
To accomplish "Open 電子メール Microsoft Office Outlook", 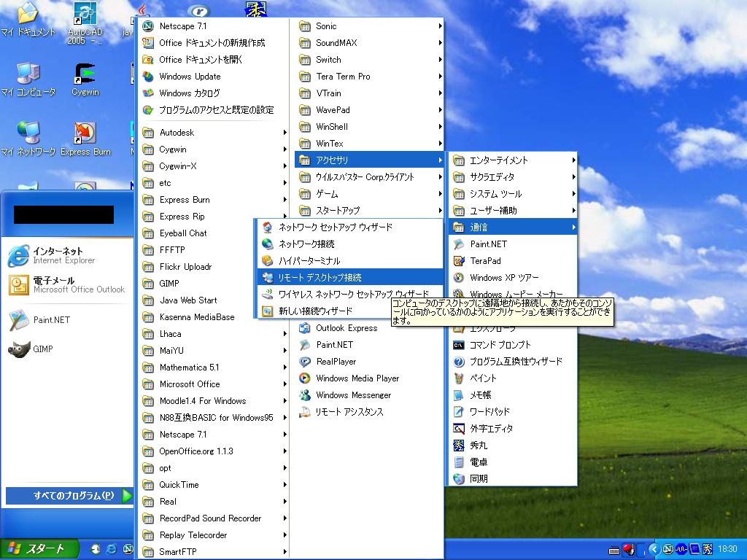I will 66,285.
